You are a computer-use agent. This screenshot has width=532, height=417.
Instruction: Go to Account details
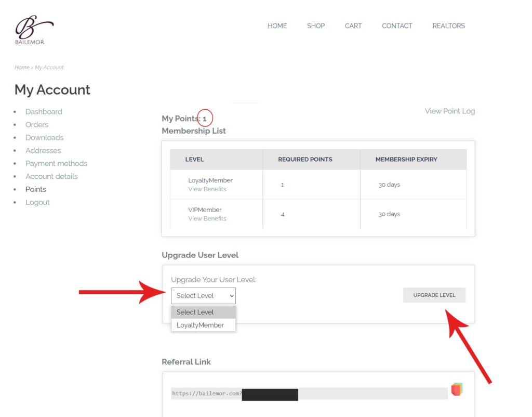[x=51, y=176]
